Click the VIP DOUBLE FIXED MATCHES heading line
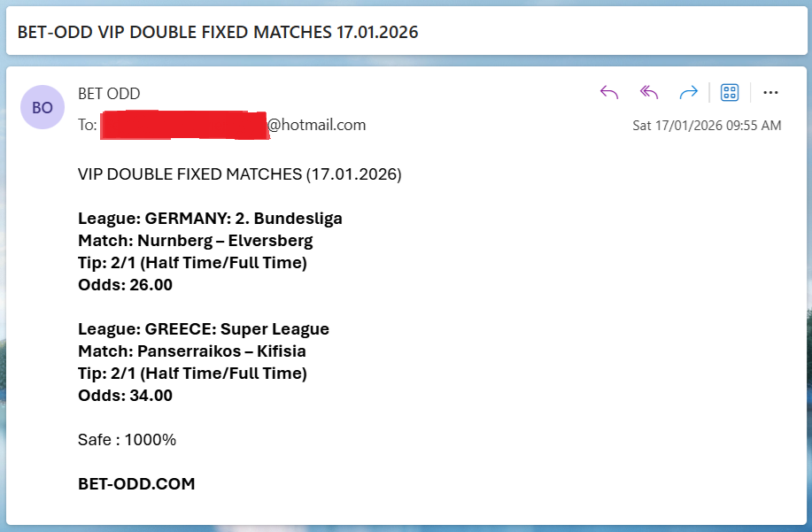The image size is (812, 532). tap(239, 174)
